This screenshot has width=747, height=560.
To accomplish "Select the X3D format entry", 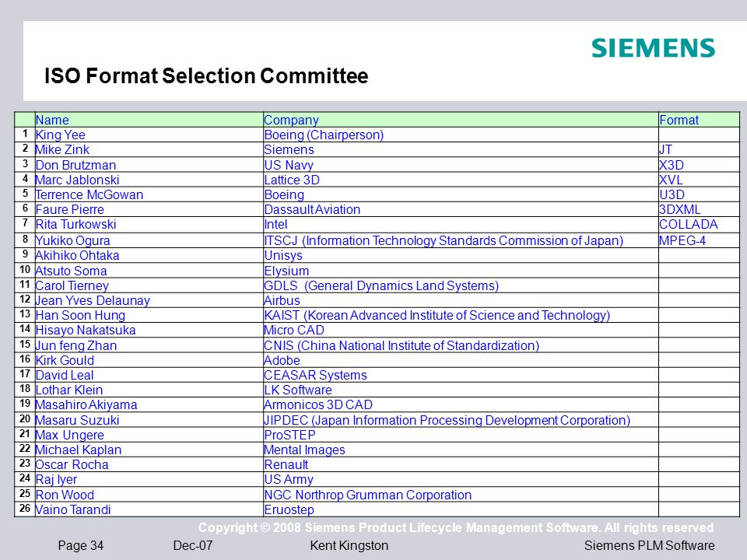I will click(x=672, y=165).
